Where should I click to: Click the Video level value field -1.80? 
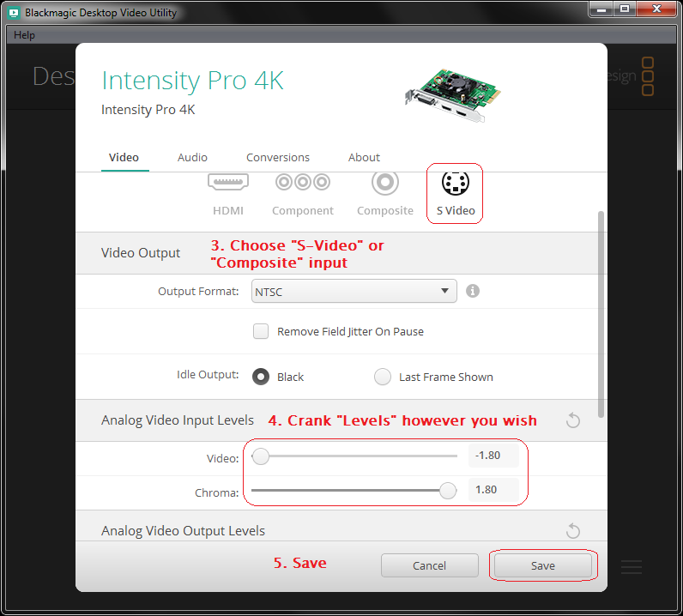click(x=493, y=456)
